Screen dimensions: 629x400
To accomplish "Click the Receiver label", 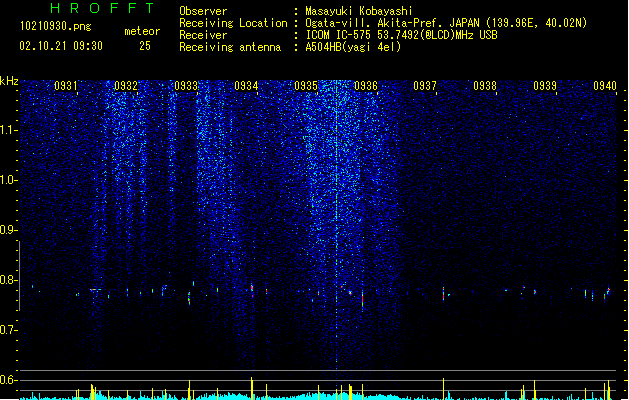I will pos(203,35).
